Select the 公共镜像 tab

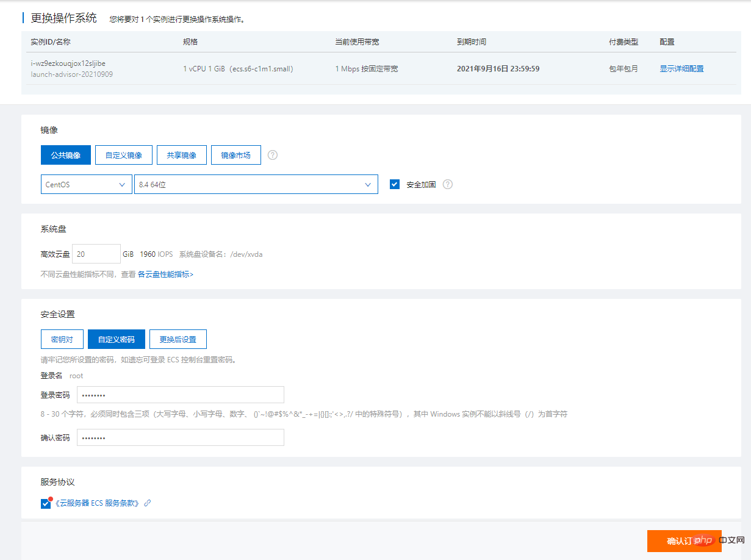[66, 155]
